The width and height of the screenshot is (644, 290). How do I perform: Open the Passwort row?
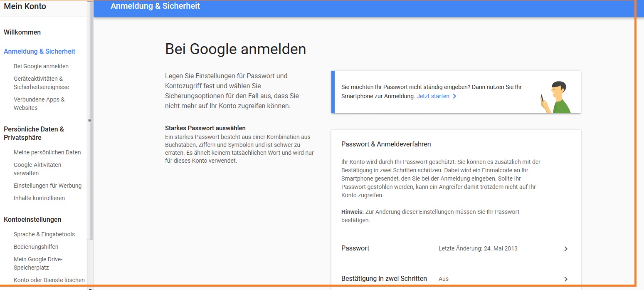point(456,248)
